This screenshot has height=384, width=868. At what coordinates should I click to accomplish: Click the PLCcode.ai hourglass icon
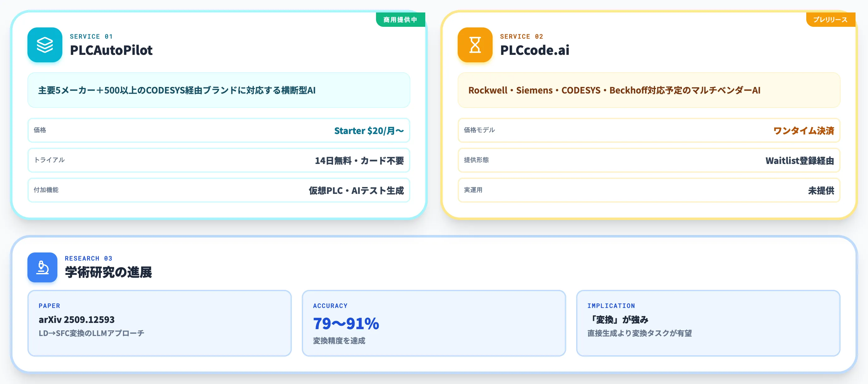[x=475, y=45]
